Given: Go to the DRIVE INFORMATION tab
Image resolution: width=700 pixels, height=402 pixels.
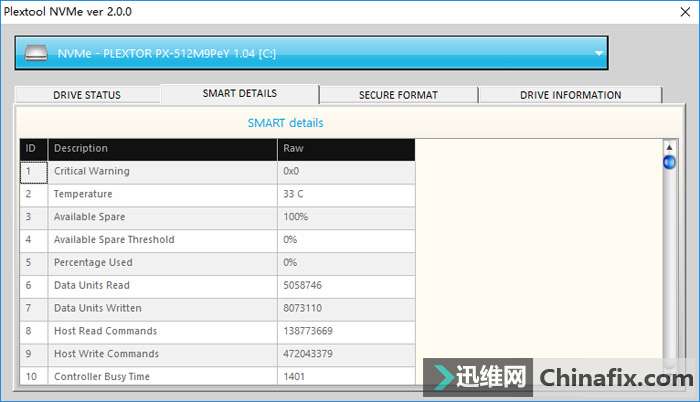Looking at the screenshot, I should coord(571,95).
